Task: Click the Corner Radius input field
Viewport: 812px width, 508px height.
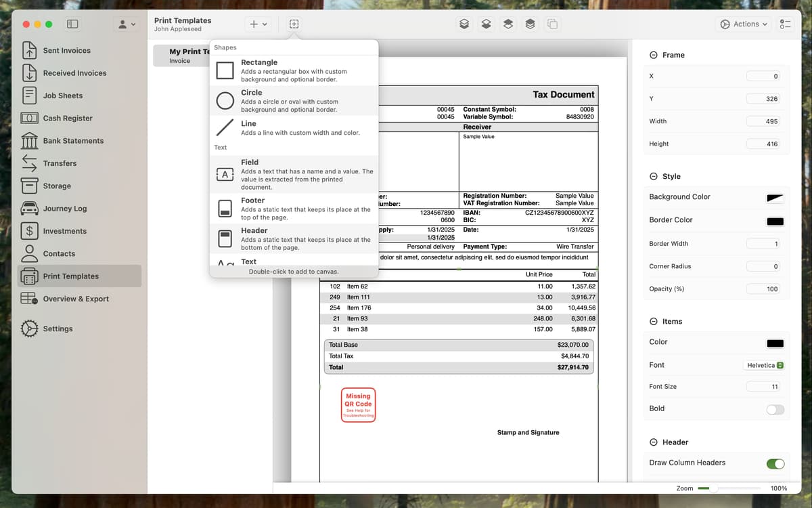Action: click(x=765, y=266)
